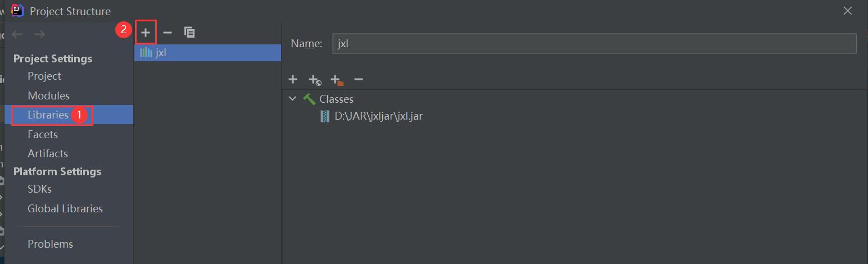The height and width of the screenshot is (264, 868).
Task: Show the Problems list
Action: [x=50, y=244]
